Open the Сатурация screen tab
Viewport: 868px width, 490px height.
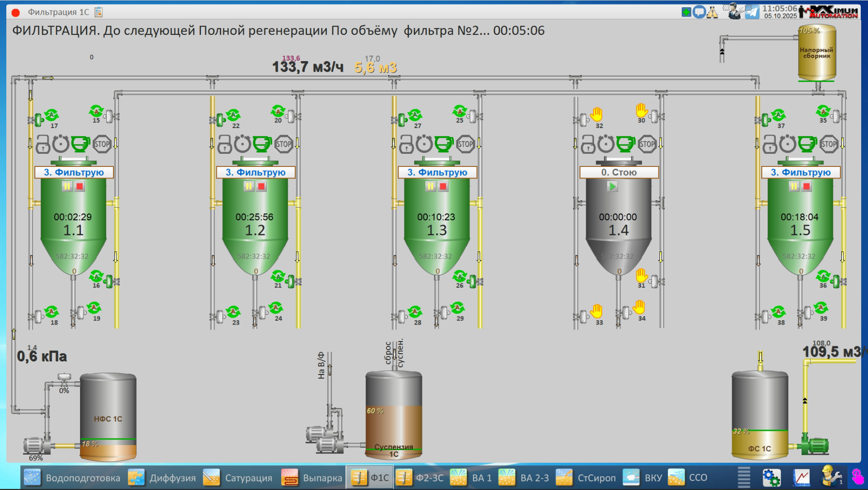(x=238, y=478)
